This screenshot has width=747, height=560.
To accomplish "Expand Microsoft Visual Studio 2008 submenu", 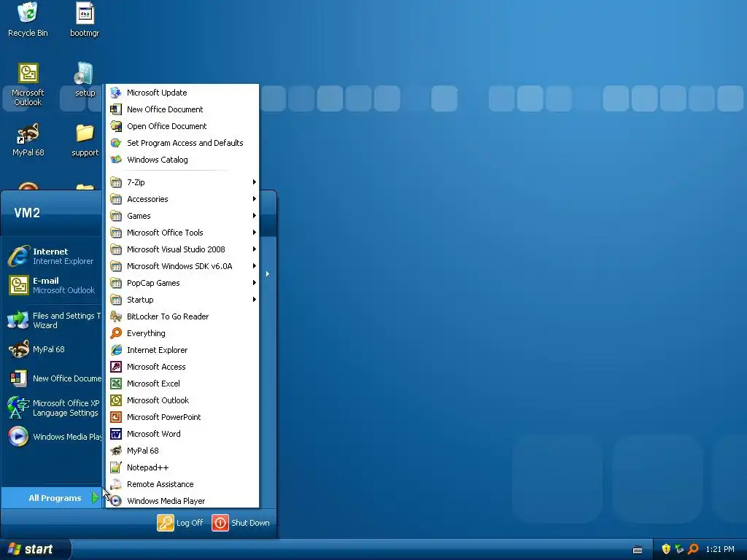I will coord(182,249).
